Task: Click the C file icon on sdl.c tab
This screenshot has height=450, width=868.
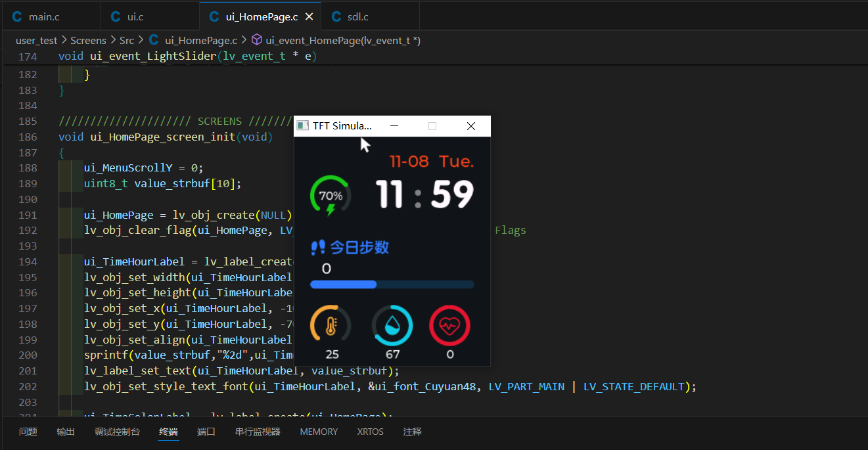Action: [336, 16]
